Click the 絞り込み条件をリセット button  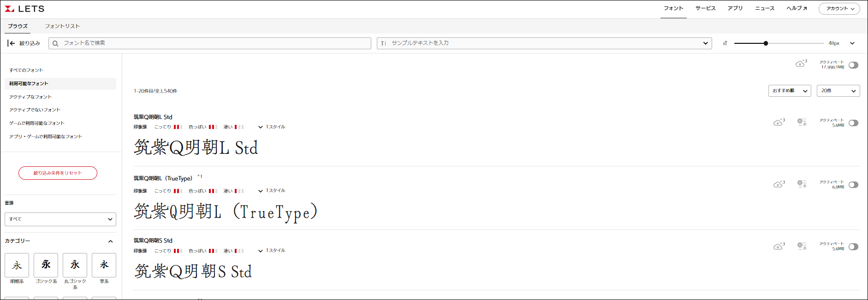(x=58, y=173)
